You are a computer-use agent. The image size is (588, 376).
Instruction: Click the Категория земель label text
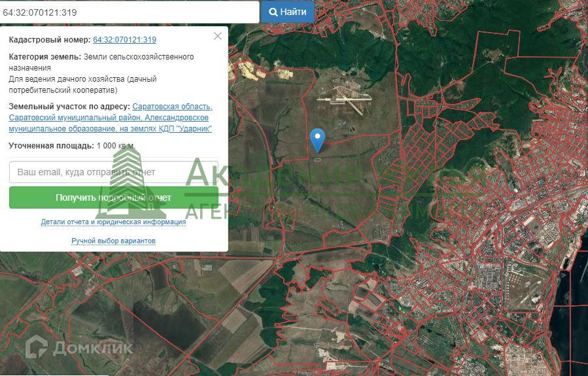click(x=45, y=57)
